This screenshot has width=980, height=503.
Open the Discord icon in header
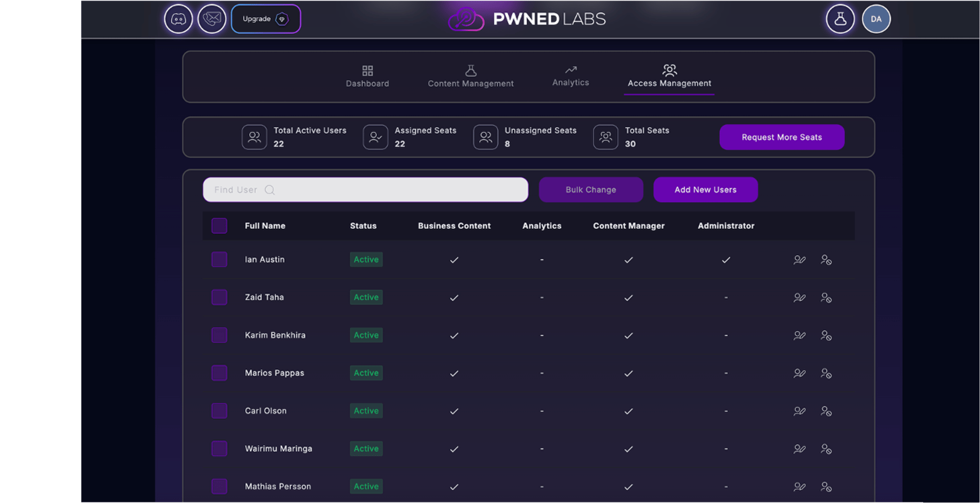pos(178,19)
